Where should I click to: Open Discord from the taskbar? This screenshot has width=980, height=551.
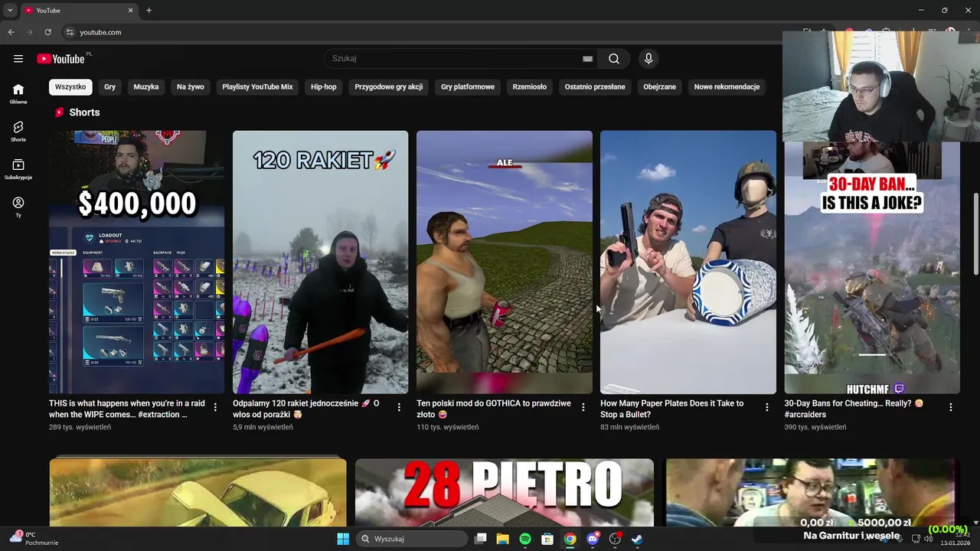click(592, 539)
